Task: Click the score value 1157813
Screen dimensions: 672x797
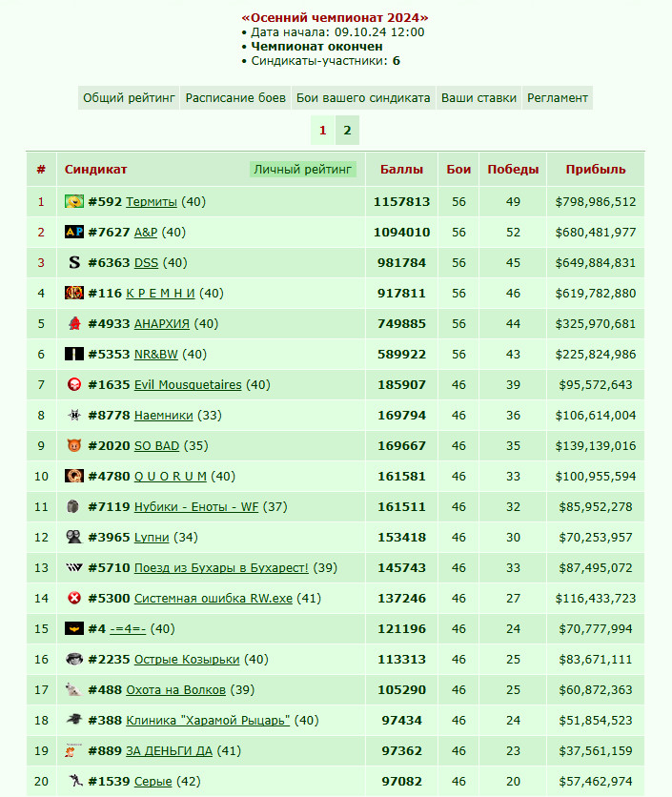Action: click(401, 202)
